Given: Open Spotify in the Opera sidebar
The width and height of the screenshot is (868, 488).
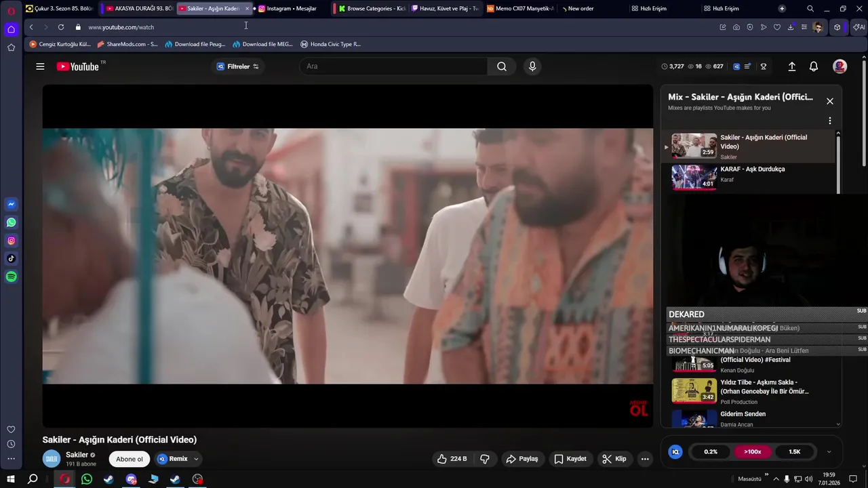Looking at the screenshot, I should (x=11, y=277).
